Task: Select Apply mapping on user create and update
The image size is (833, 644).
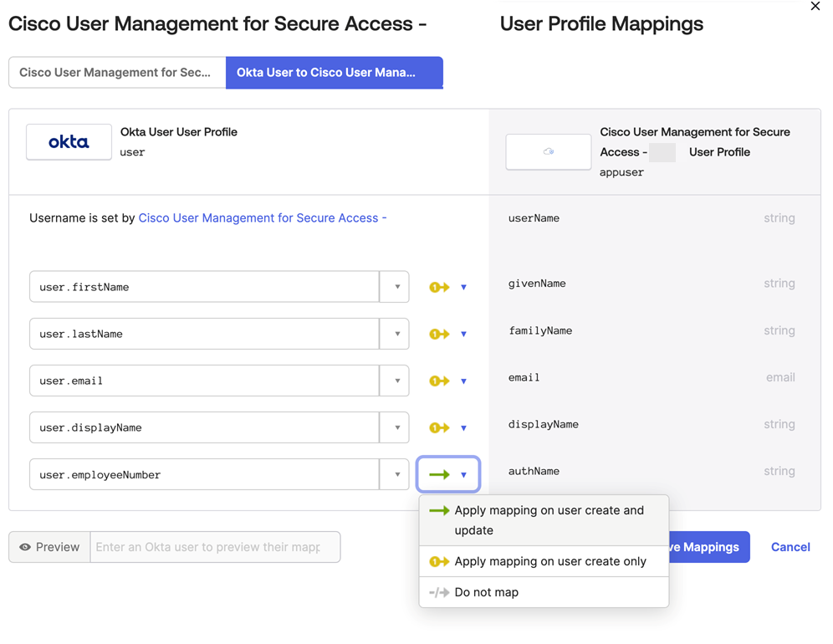Action: pos(544,520)
